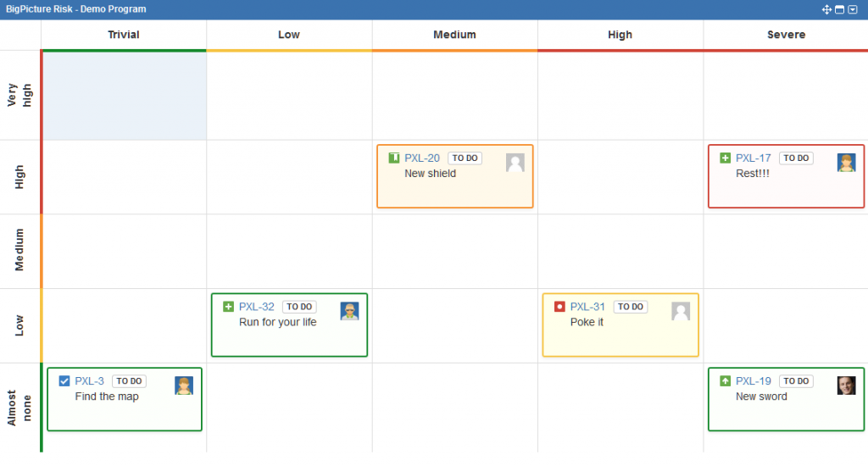The image size is (868, 466).
Task: Select the Trivial column header
Action: click(x=124, y=34)
